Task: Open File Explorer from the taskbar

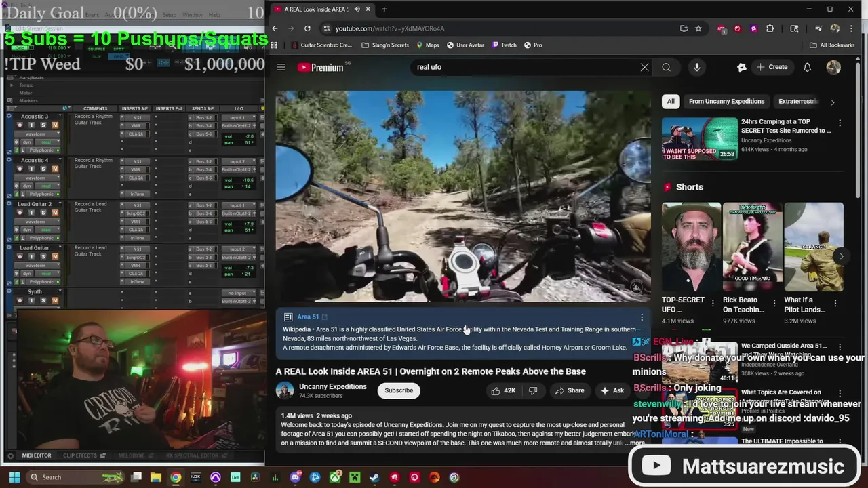Action: (x=155, y=477)
